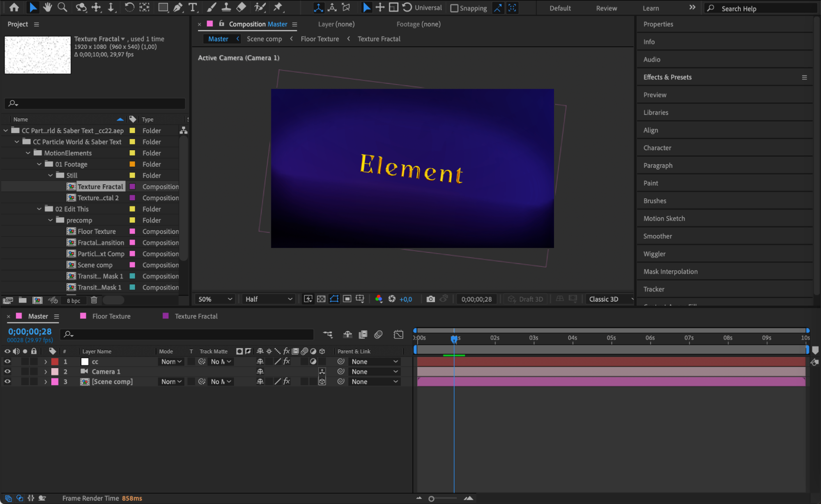Open Show Channel color management icon
Viewport: 821px width, 504px height.
379,299
